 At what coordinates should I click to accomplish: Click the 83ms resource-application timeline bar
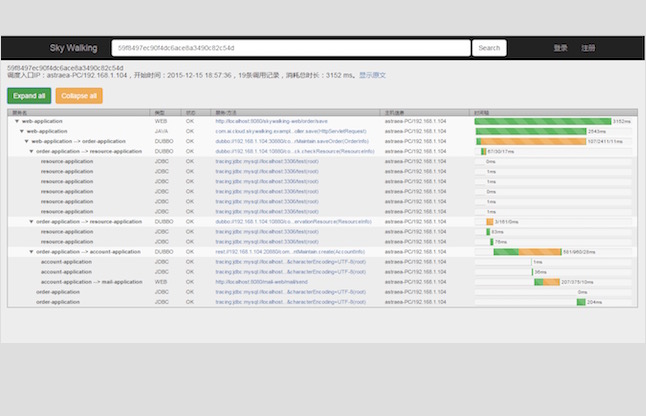click(x=488, y=232)
